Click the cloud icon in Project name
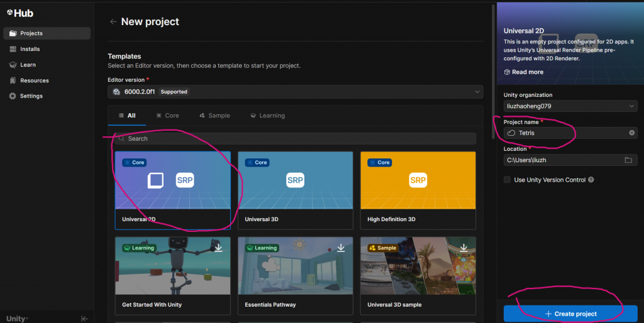Viewport: 644px width, 323px height. [511, 133]
